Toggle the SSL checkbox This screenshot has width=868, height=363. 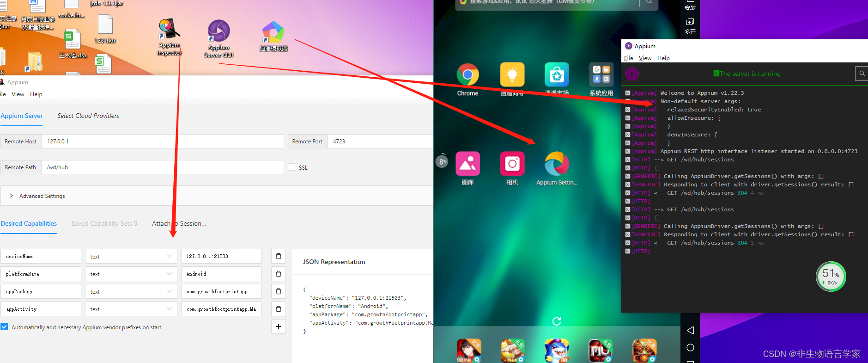click(x=291, y=167)
